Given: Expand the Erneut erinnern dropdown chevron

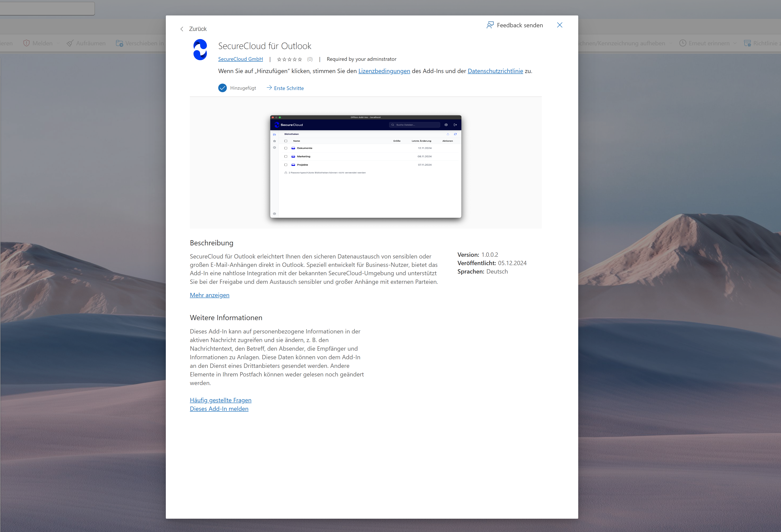Looking at the screenshot, I should [735, 43].
